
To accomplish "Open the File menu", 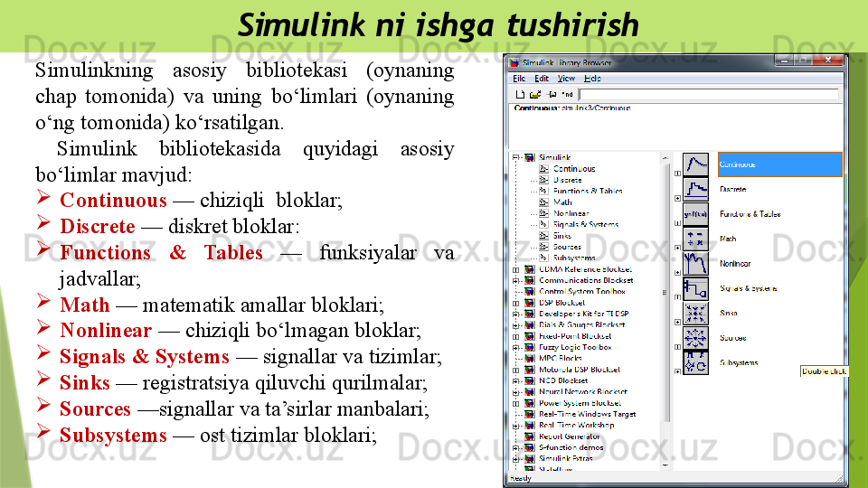I will [x=520, y=79].
